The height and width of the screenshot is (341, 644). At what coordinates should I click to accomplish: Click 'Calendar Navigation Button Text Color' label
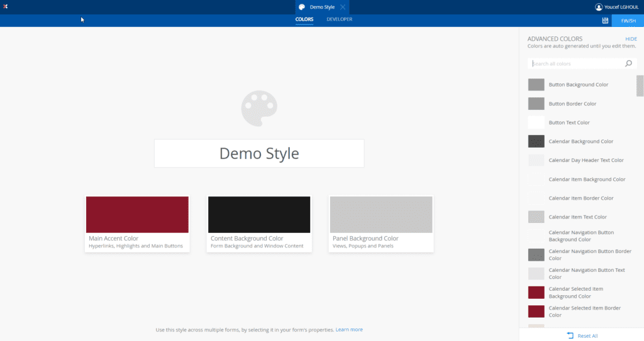[x=587, y=273]
